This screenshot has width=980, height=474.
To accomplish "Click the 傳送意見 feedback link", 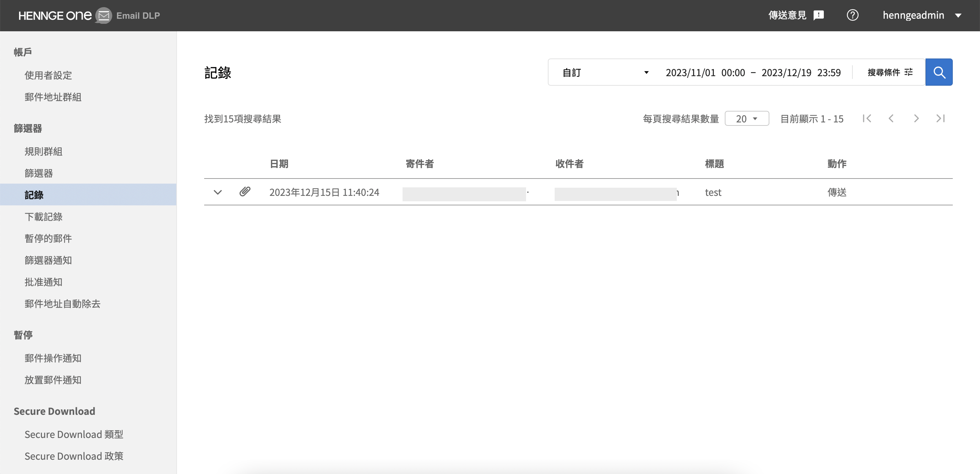I will (x=787, y=15).
